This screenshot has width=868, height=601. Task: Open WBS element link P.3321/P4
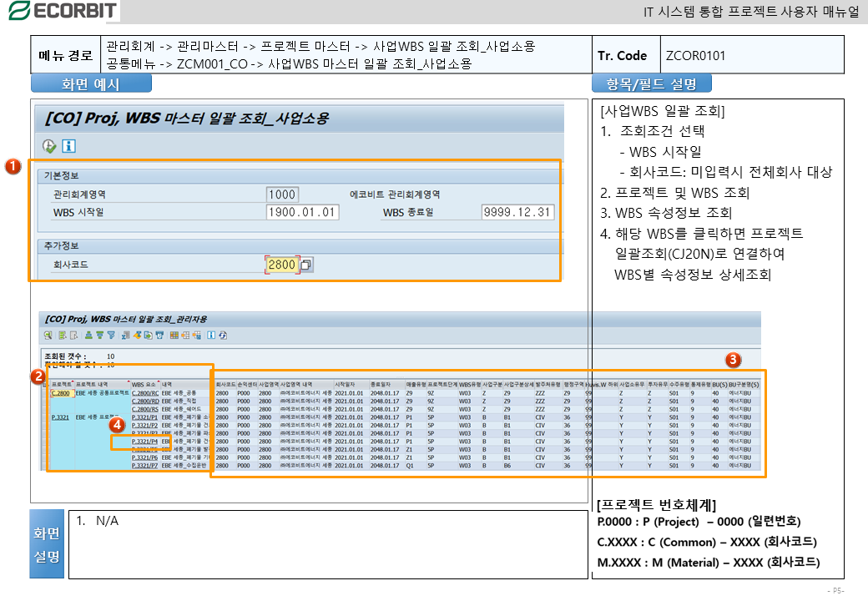(x=144, y=441)
